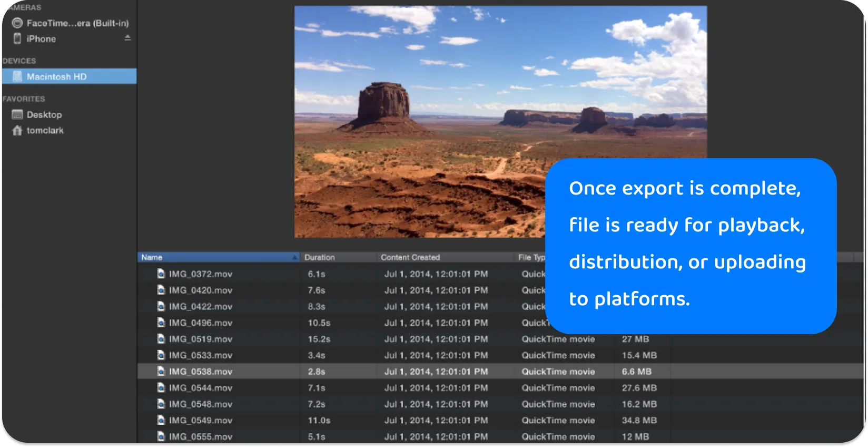The height and width of the screenshot is (447, 868).
Task: Click 15.2s duration of IMG_0519.mov
Action: 319,339
